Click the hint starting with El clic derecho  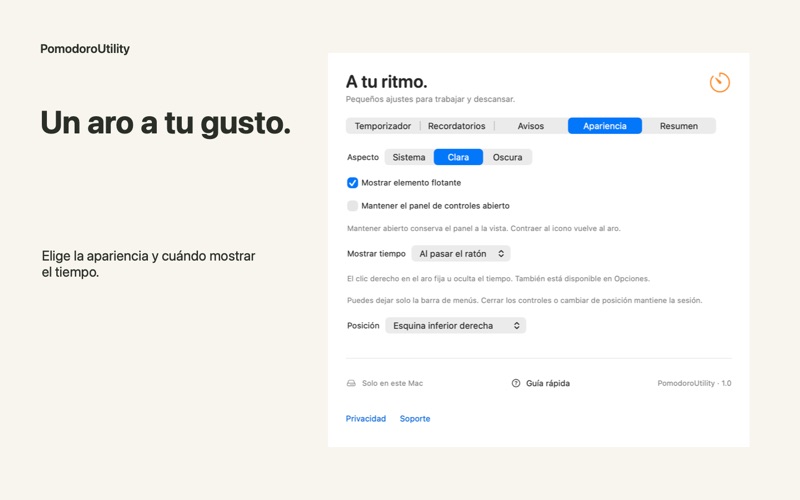click(x=498, y=279)
